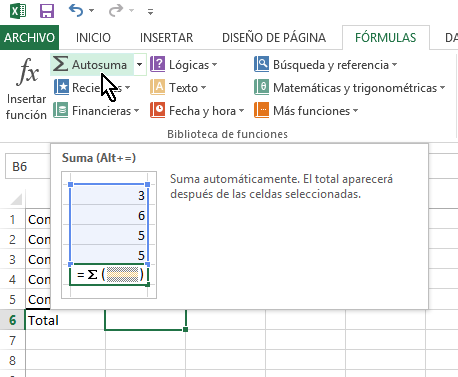This screenshot has width=458, height=377.
Task: Save the workbook with the floppy disk icon
Action: click(47, 11)
